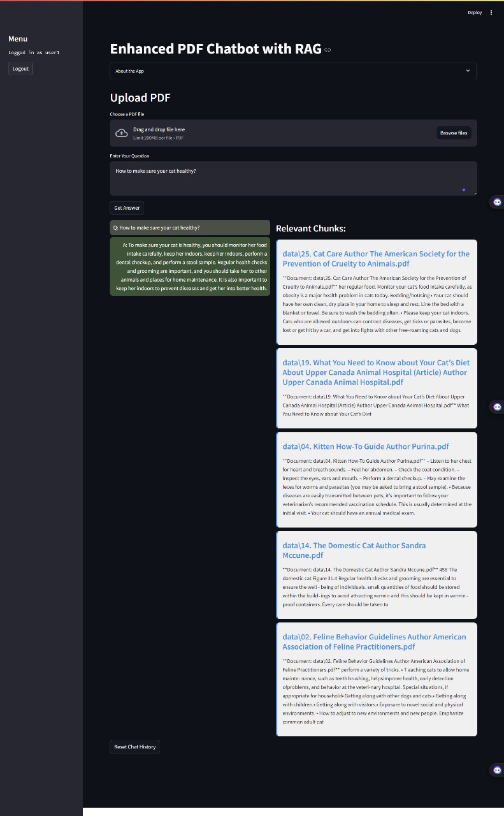Click the floating bot icon near Reset Chat History
The height and width of the screenshot is (816, 504).
pyautogui.click(x=497, y=770)
